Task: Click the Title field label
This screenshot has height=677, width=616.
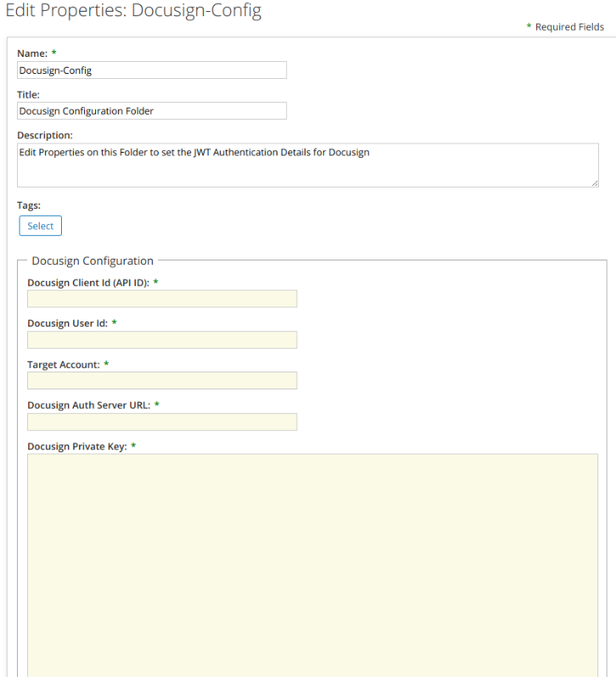Action: point(28,94)
